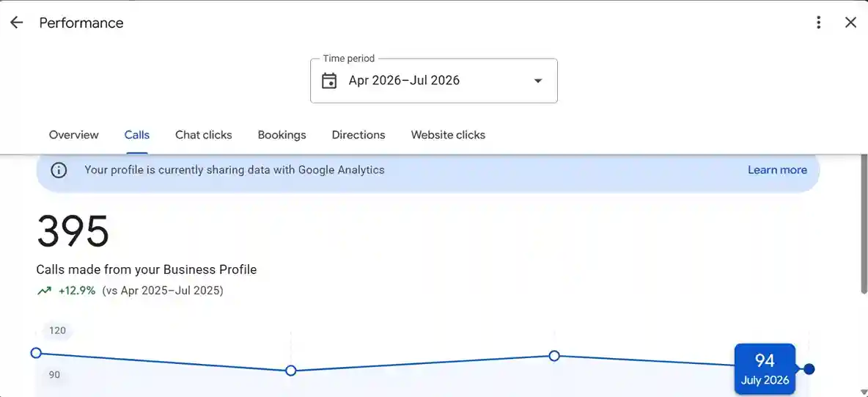Viewport: 868px width, 397px height.
Task: Switch to the Bookings tab
Action: [x=282, y=135]
